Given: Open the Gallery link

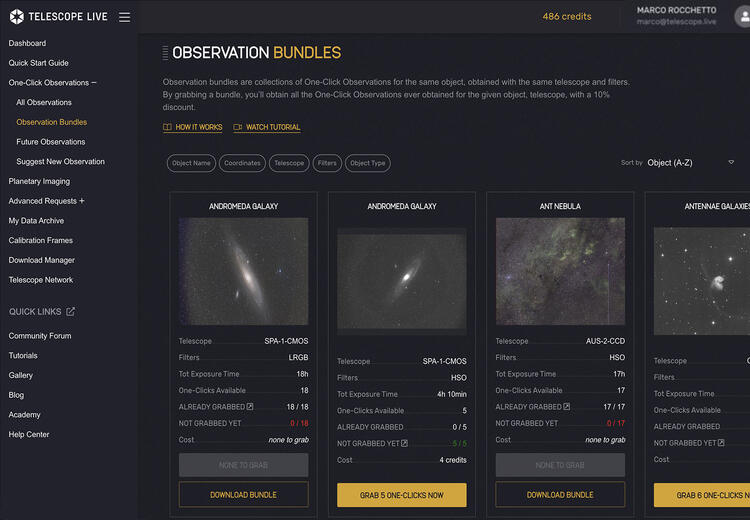Looking at the screenshot, I should [21, 375].
